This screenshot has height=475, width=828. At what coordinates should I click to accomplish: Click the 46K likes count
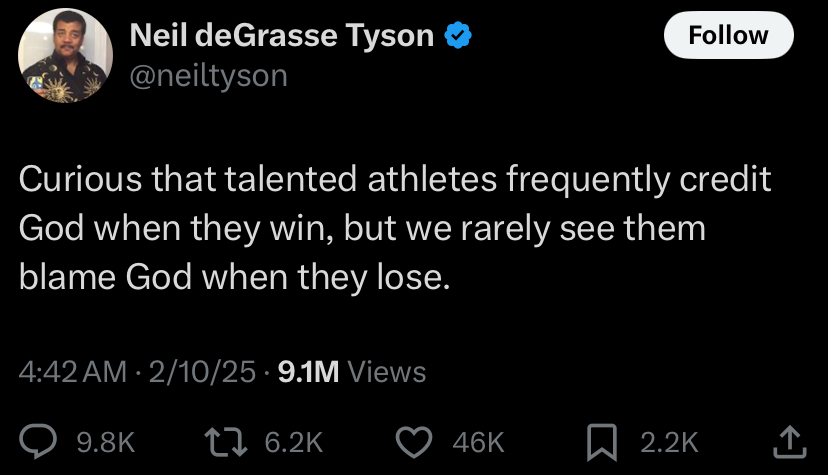(478, 442)
